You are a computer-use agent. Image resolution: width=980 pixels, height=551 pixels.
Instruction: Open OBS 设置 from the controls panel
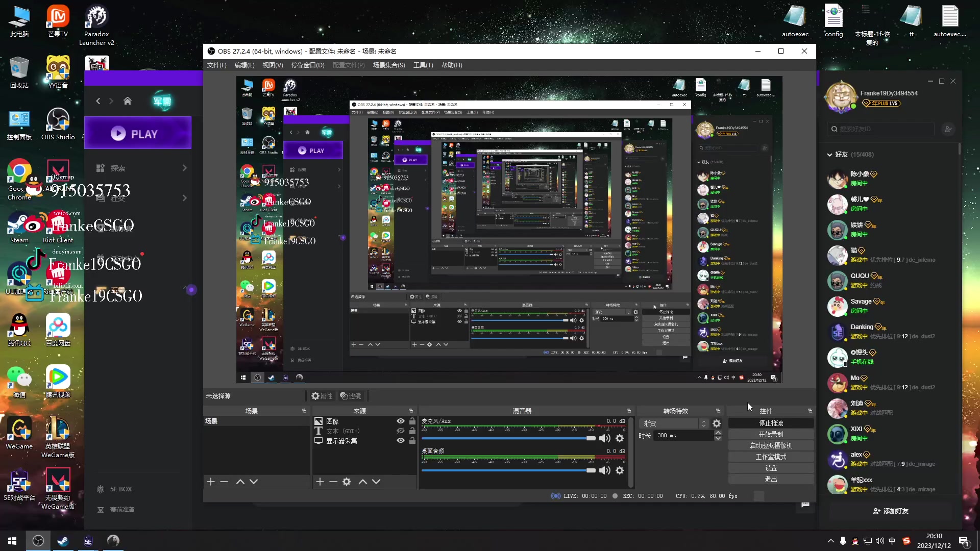[x=771, y=468]
